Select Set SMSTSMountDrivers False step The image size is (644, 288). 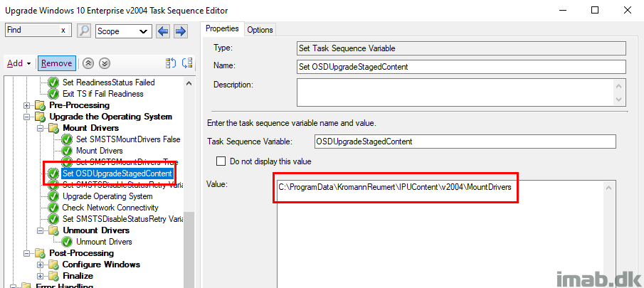128,139
